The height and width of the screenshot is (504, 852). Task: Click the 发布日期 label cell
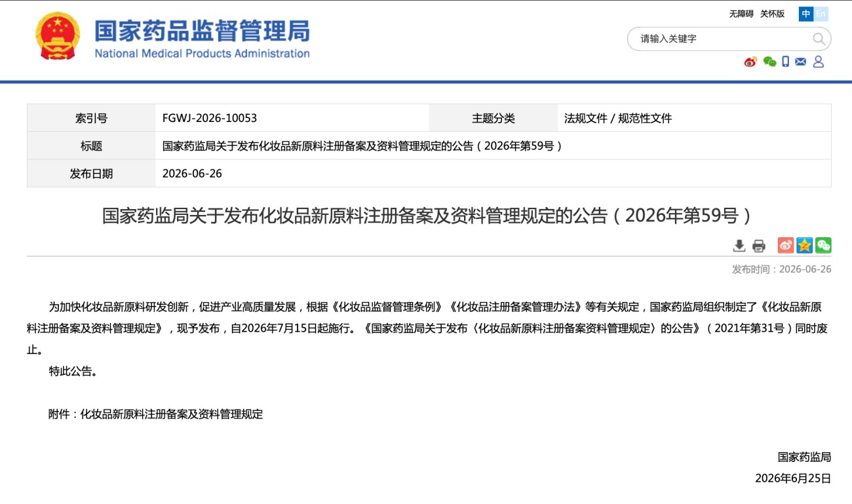click(91, 173)
